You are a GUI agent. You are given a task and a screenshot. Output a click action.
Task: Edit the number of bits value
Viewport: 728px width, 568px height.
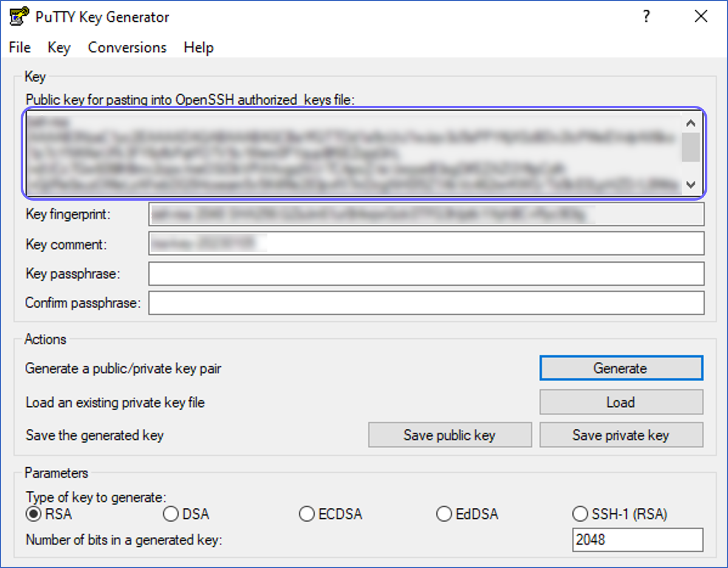pyautogui.click(x=637, y=539)
